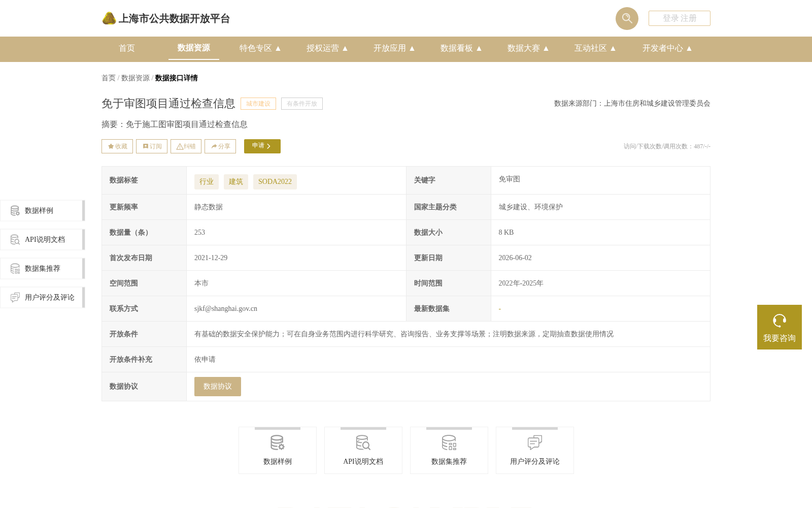Click the 城市建设 category tag
The width and height of the screenshot is (812, 508).
(x=258, y=104)
